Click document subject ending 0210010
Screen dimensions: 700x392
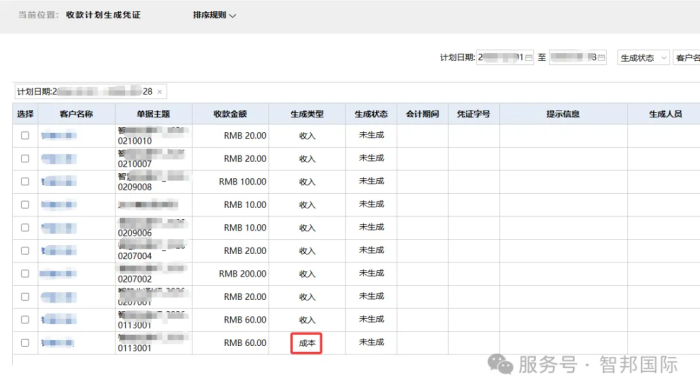point(153,136)
